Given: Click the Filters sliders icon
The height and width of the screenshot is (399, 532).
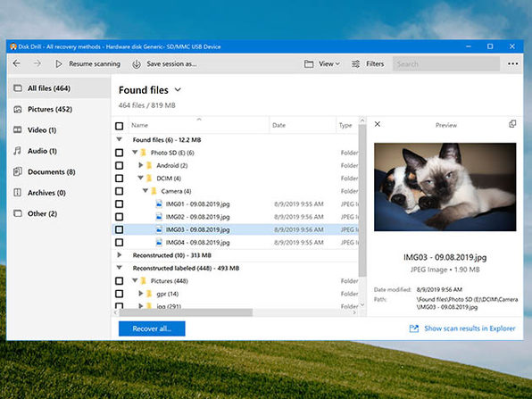Looking at the screenshot, I should pyautogui.click(x=355, y=63).
